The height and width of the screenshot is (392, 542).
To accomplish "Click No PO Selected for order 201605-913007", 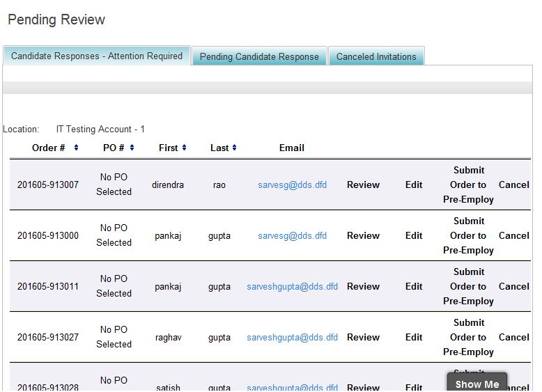I will pos(114,185).
